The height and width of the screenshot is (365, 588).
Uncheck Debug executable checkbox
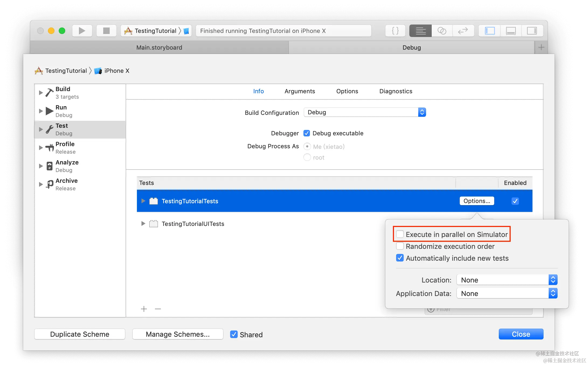coord(307,133)
